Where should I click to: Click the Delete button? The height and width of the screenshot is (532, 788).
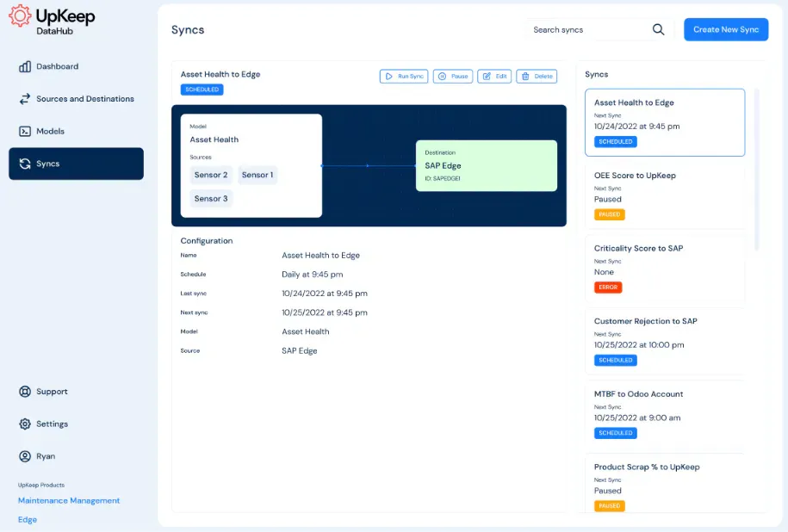click(537, 77)
